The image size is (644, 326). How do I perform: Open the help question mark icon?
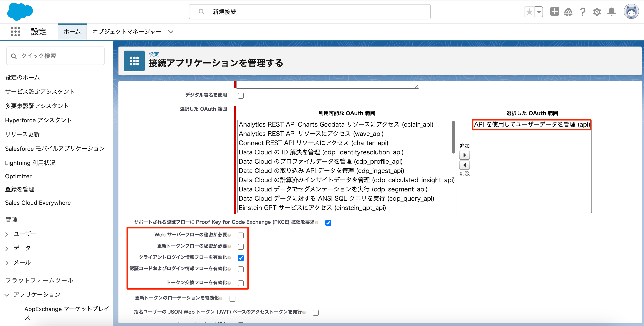point(582,12)
